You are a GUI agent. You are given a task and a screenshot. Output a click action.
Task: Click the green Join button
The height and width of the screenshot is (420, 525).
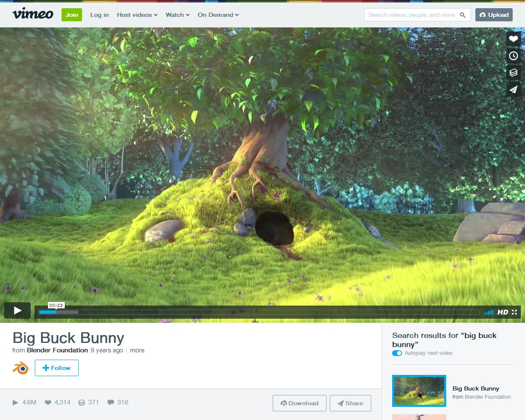[72, 15]
